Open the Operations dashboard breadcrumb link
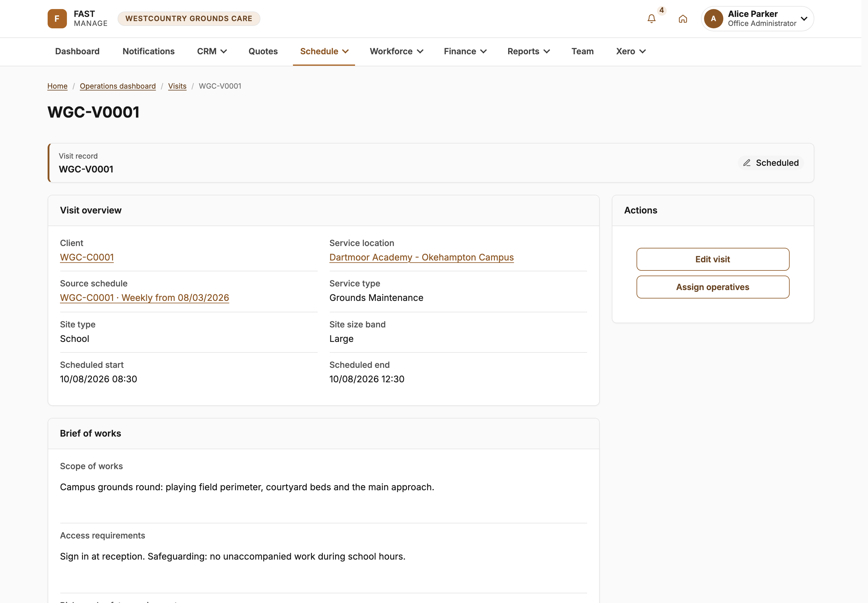The image size is (868, 603). click(118, 86)
